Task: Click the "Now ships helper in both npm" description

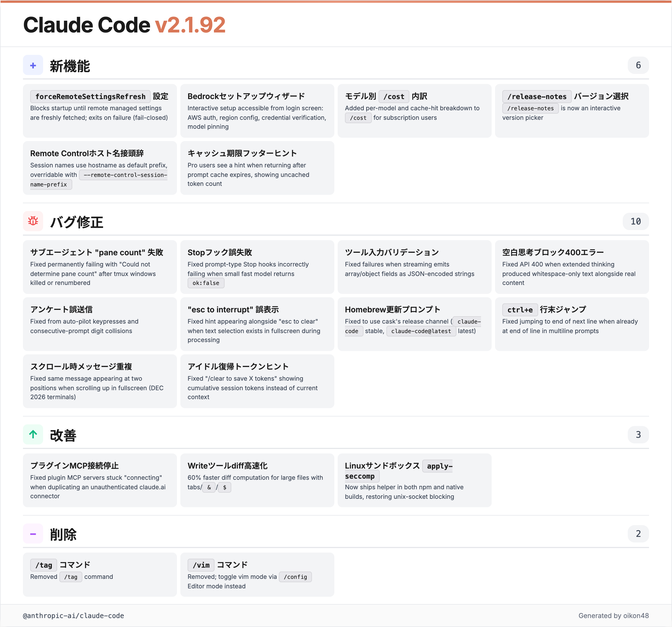Action: 404,492
